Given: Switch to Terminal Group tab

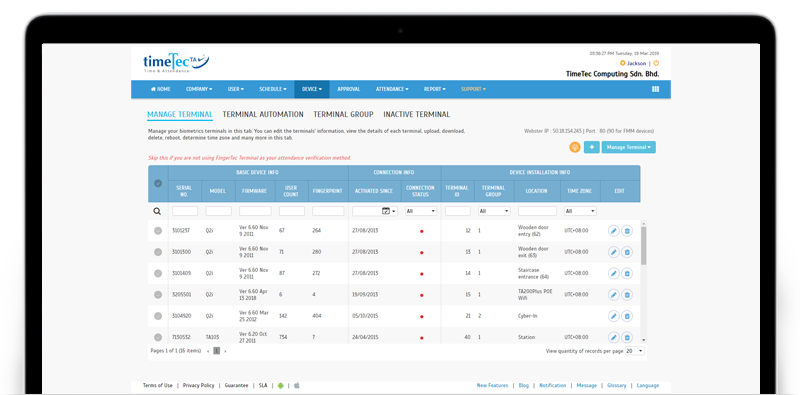Looking at the screenshot, I should click(343, 115).
